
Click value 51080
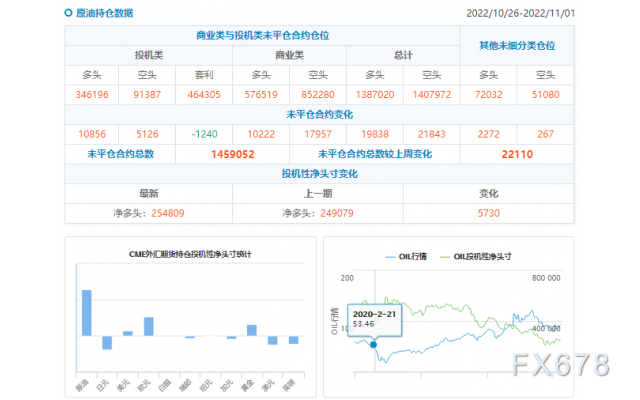[x=545, y=95]
